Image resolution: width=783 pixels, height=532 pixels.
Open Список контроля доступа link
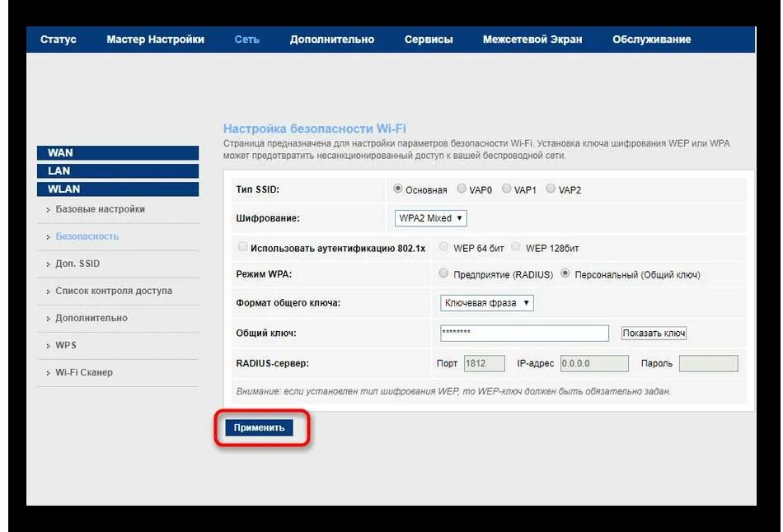pyautogui.click(x=114, y=291)
